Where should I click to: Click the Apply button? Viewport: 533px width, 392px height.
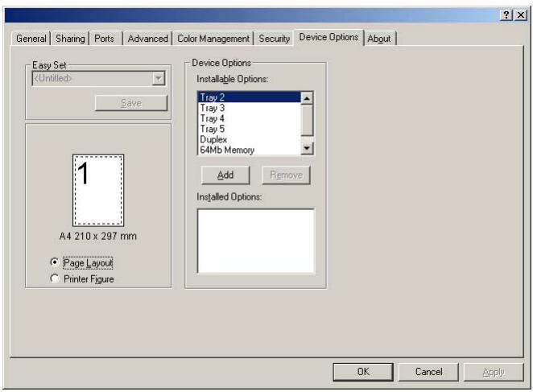[494, 372]
